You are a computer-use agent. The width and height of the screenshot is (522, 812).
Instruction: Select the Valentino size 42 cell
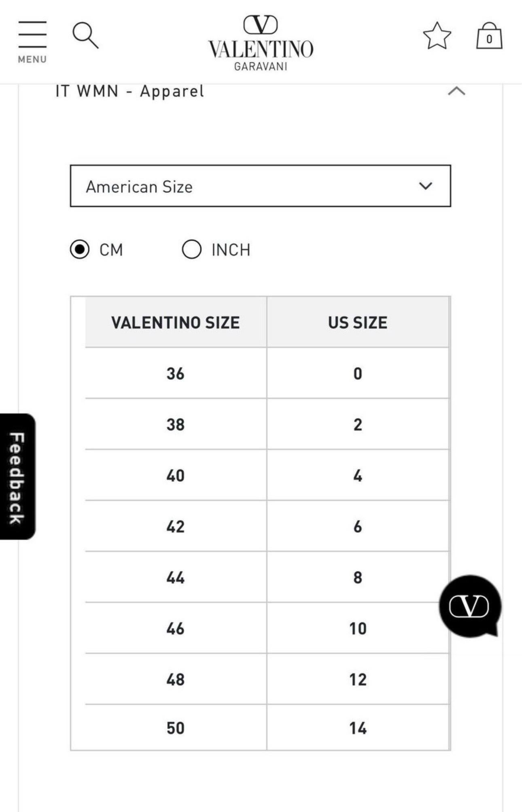point(176,526)
